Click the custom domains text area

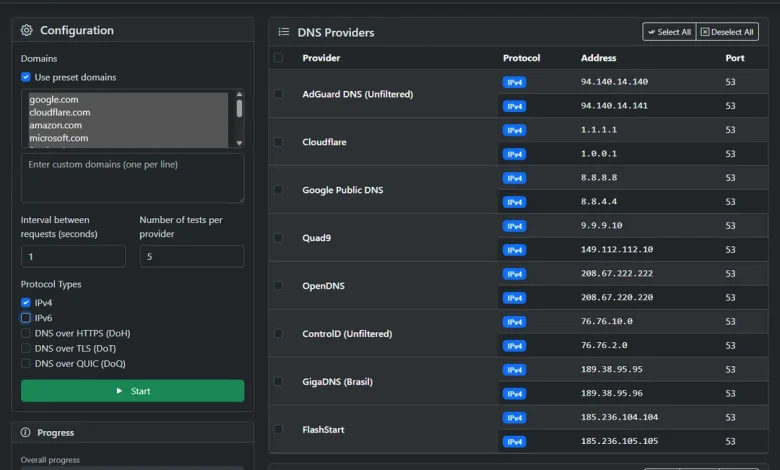point(132,178)
